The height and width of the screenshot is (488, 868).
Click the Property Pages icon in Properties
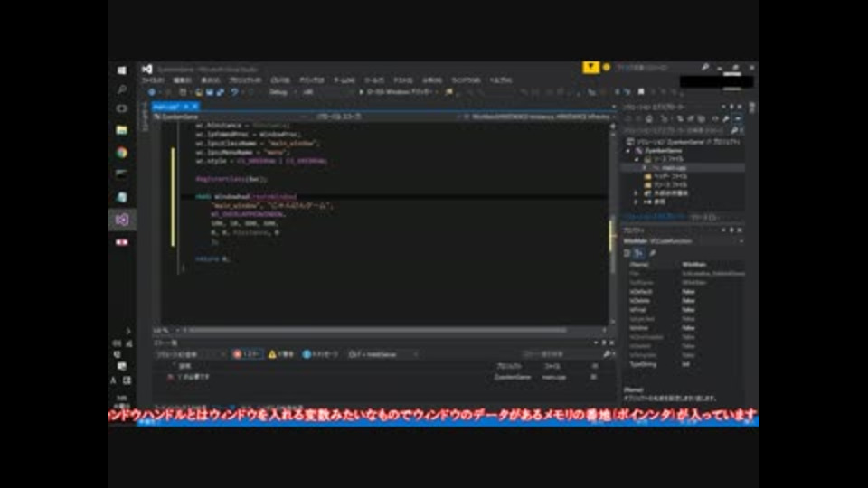click(x=653, y=253)
